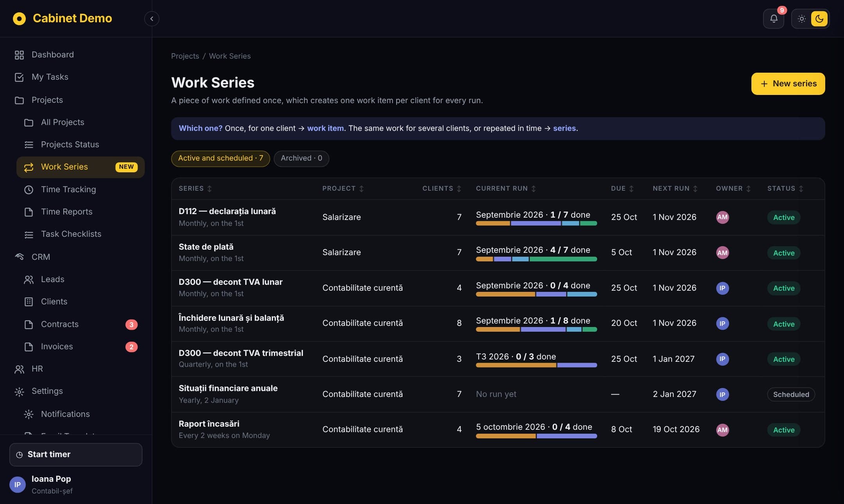
Task: Sort by Current Run column
Action: [x=506, y=188]
